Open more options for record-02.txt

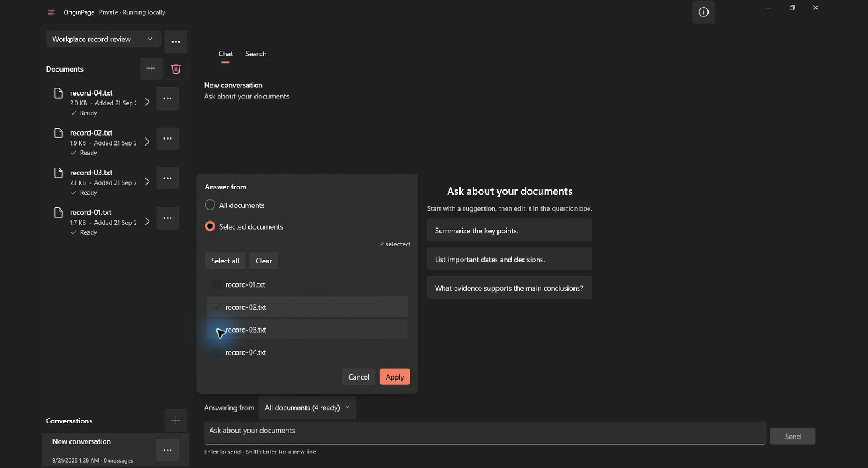click(168, 138)
